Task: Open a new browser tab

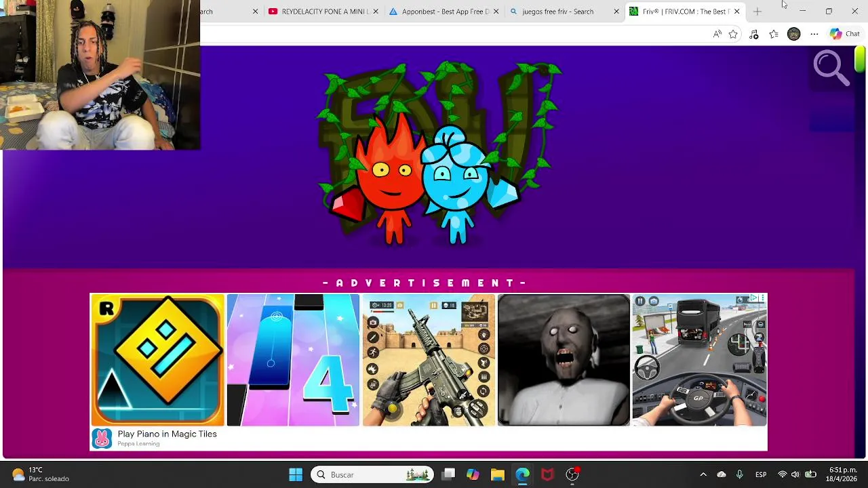Action: click(757, 12)
